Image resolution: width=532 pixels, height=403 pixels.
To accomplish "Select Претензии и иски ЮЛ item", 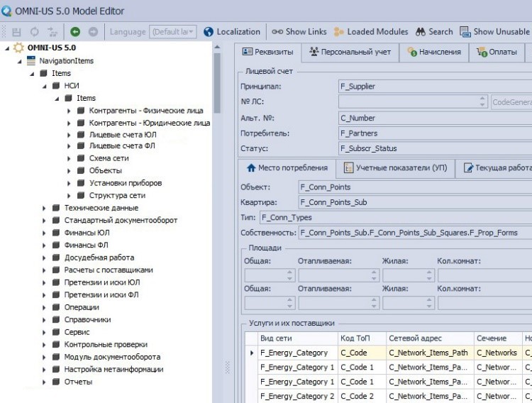I will click(102, 282).
